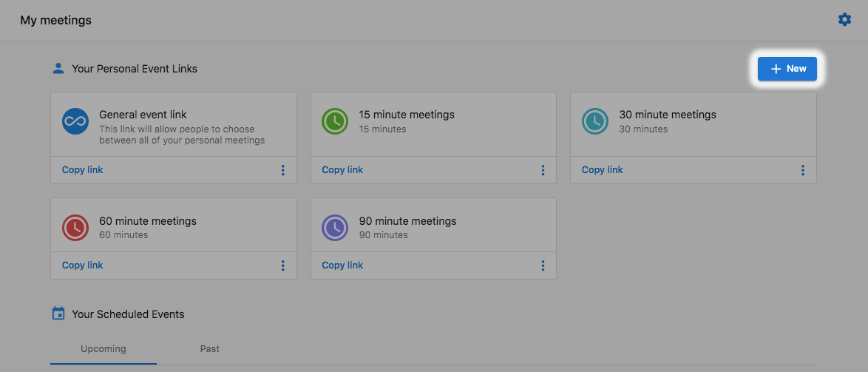Click the red clock icon for 60 minute meetings
The image size is (868, 372).
75,228
